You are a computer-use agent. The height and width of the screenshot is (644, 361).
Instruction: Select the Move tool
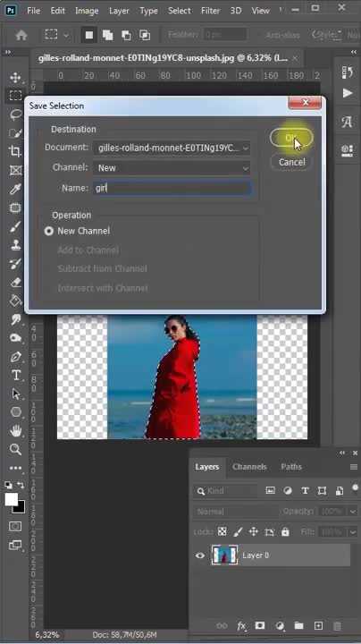15,78
